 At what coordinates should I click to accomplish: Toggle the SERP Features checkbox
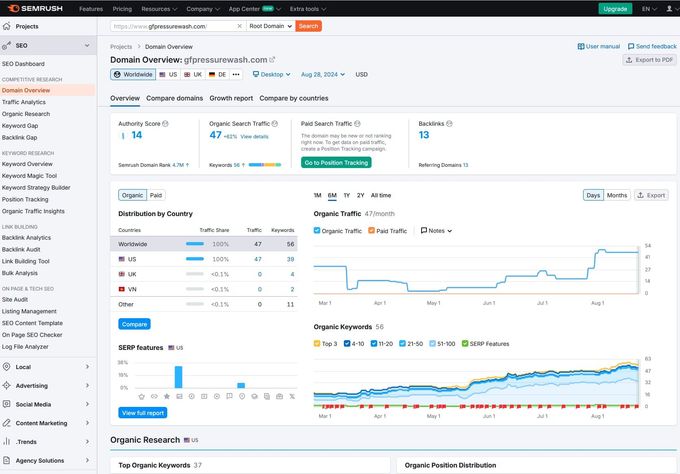(465, 343)
